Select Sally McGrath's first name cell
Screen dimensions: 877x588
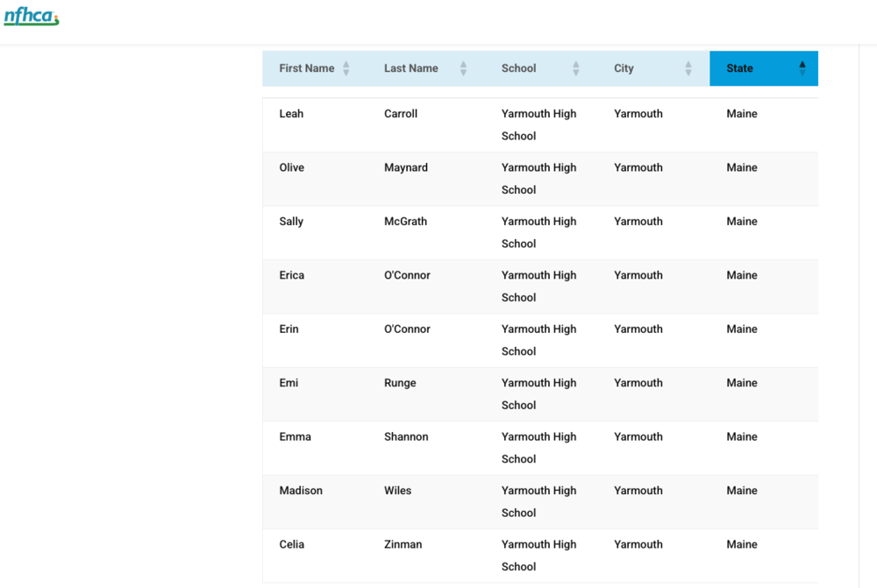tap(291, 222)
